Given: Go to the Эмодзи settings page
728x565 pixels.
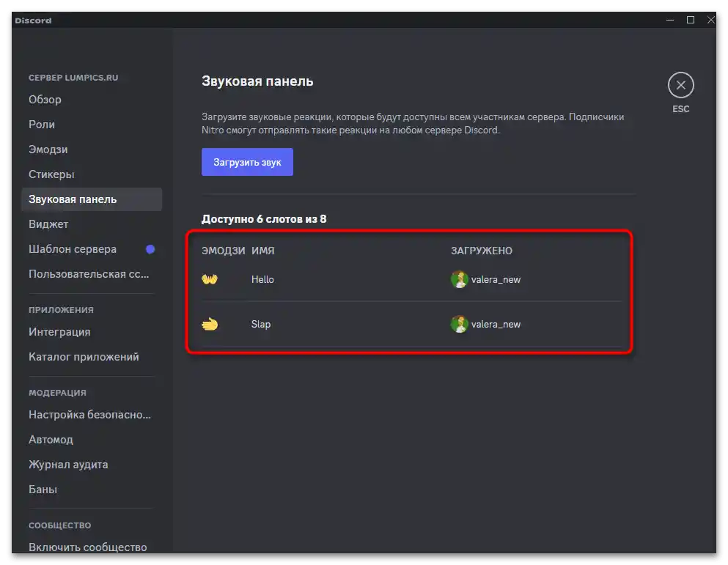Looking at the screenshot, I should tap(48, 149).
